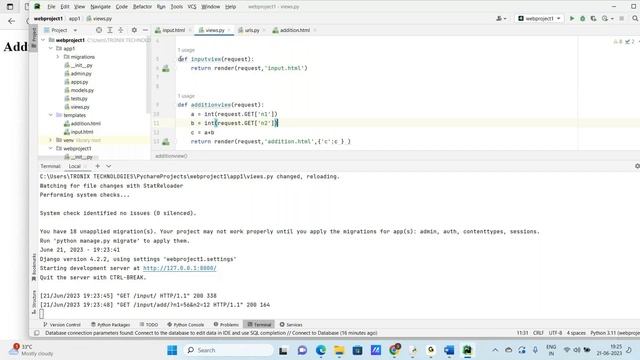This screenshot has height=360, width=640.
Task: Open Python Console tool window
Action: 186,324
